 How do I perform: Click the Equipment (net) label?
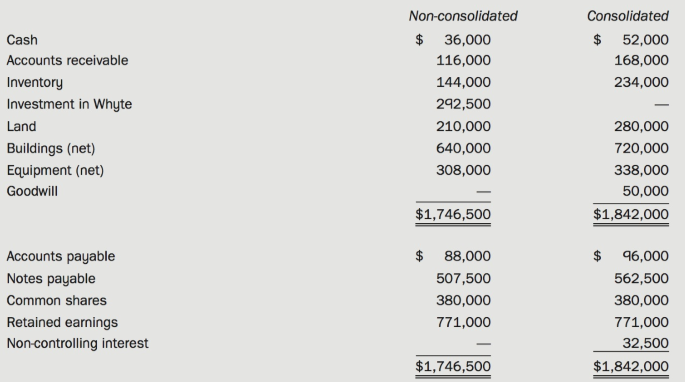[x=55, y=170]
